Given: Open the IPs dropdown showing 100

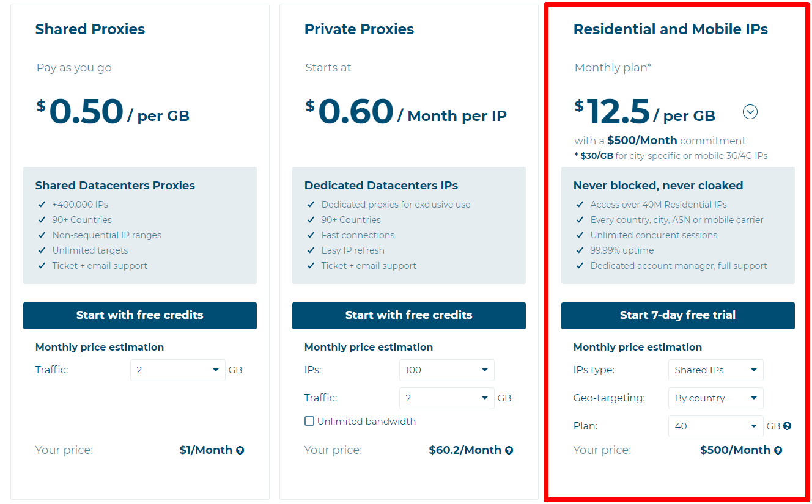Looking at the screenshot, I should pos(447,370).
